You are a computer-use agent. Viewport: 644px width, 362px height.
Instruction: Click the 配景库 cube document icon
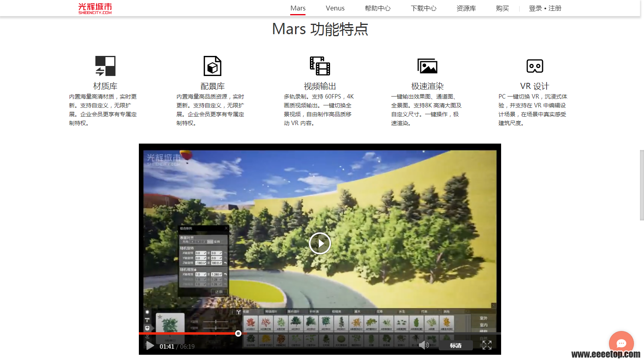pos(213,66)
